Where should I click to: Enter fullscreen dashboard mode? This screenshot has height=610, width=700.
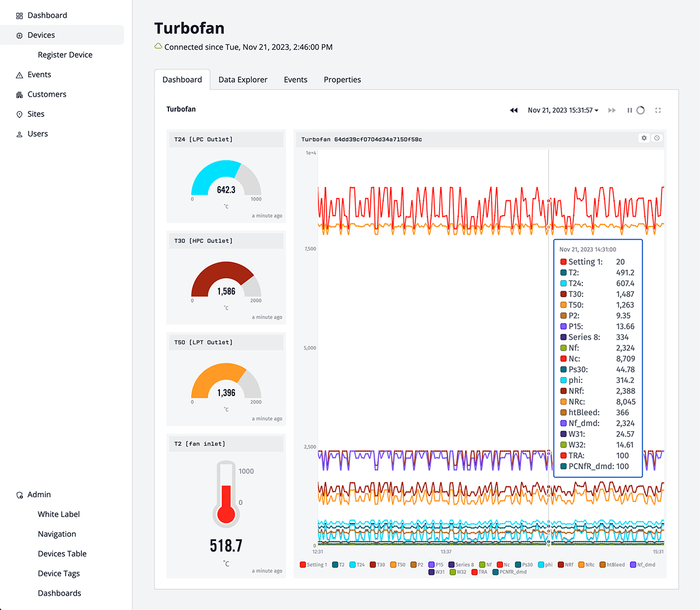(x=658, y=111)
